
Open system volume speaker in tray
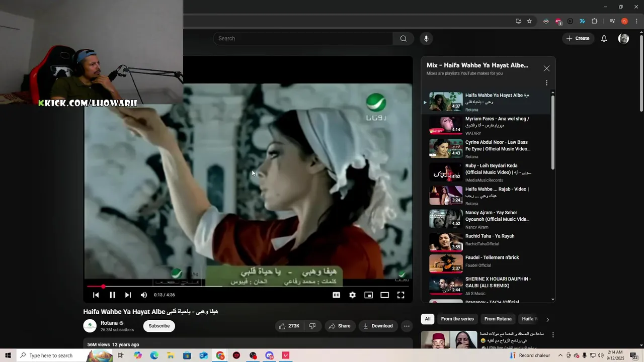600,355
